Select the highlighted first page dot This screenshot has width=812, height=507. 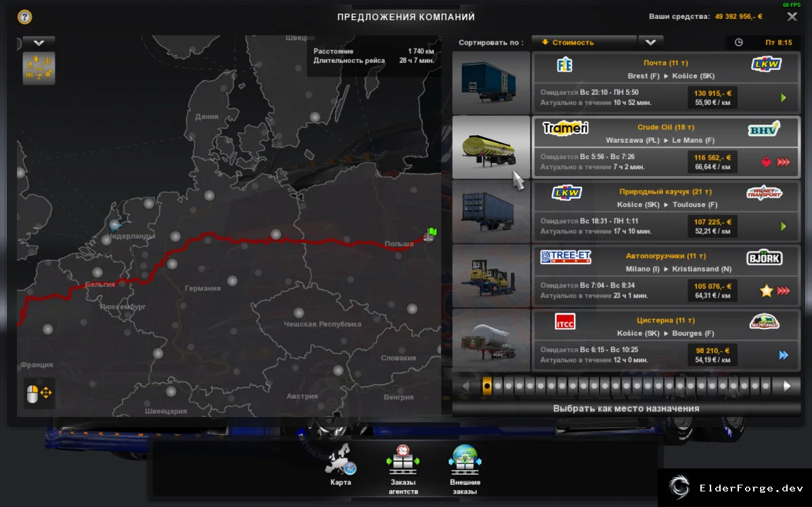point(487,386)
